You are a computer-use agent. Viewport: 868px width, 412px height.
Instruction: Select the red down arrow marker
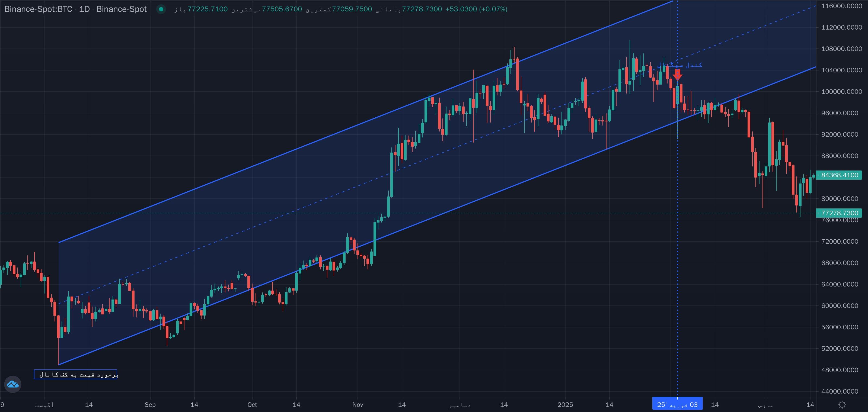tap(677, 75)
